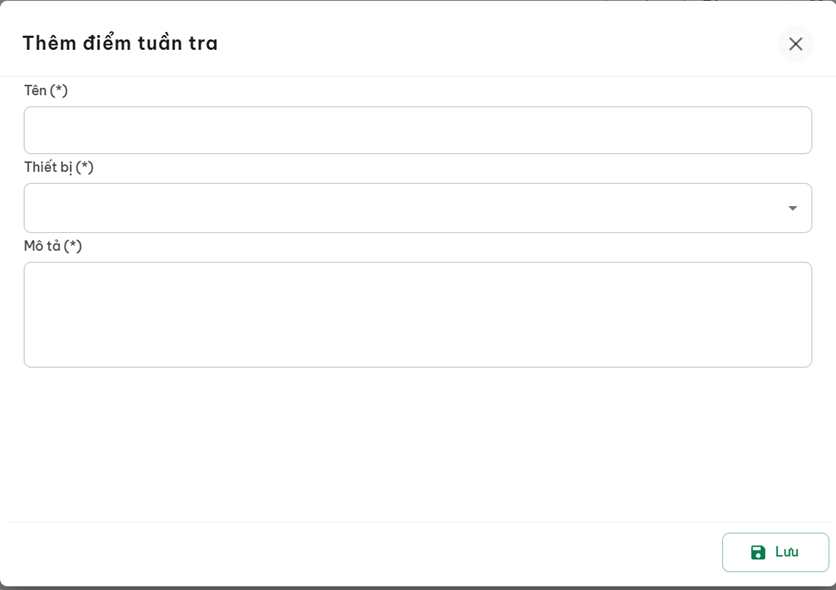Click the small caret in the Thiết bị field
This screenshot has height=590, width=836.
[x=792, y=208]
